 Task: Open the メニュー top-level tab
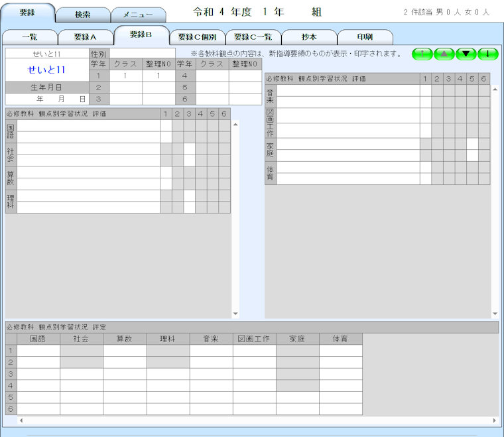click(x=138, y=15)
